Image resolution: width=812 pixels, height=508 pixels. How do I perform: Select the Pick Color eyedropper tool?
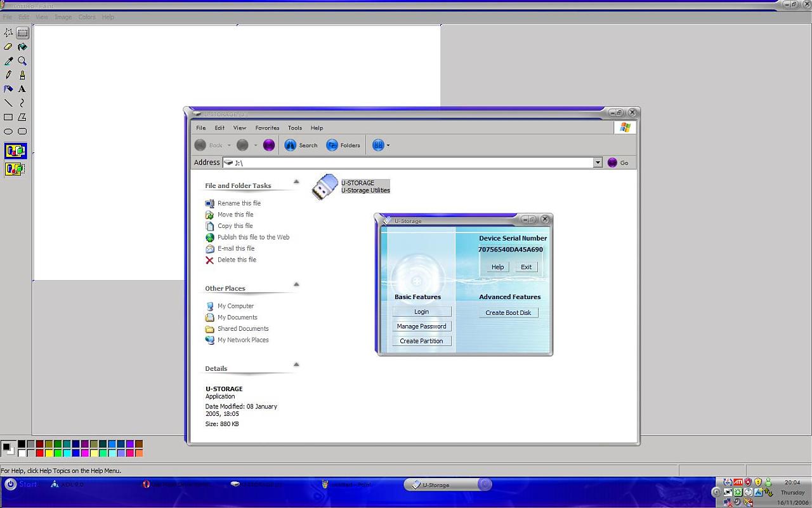[8, 61]
